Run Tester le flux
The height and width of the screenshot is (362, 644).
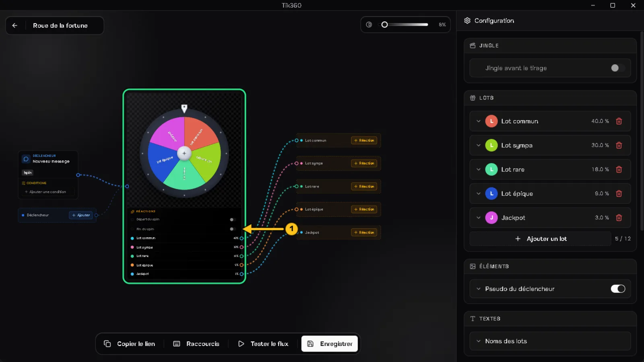(x=263, y=344)
